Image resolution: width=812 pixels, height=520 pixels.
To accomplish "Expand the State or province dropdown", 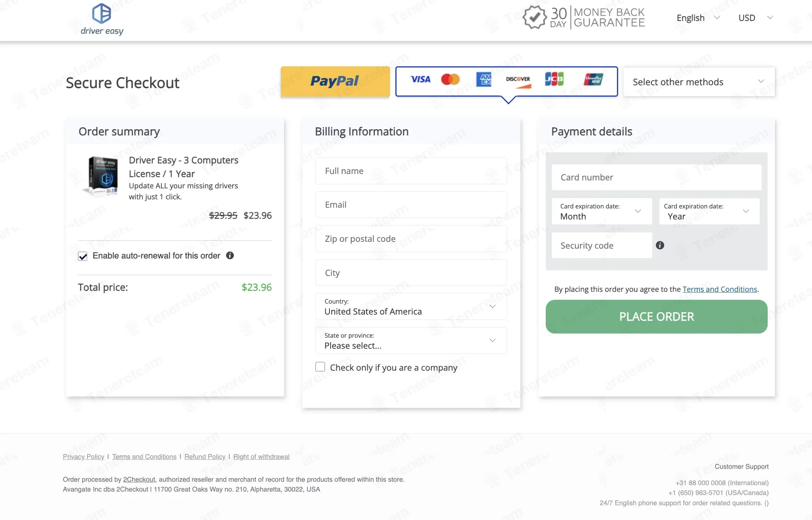I will point(411,341).
